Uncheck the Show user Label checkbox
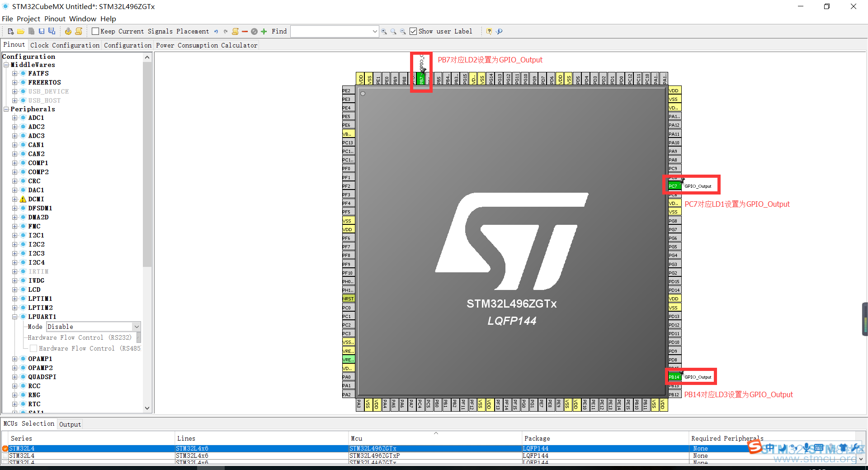Image resolution: width=868 pixels, height=470 pixels. pyautogui.click(x=413, y=31)
